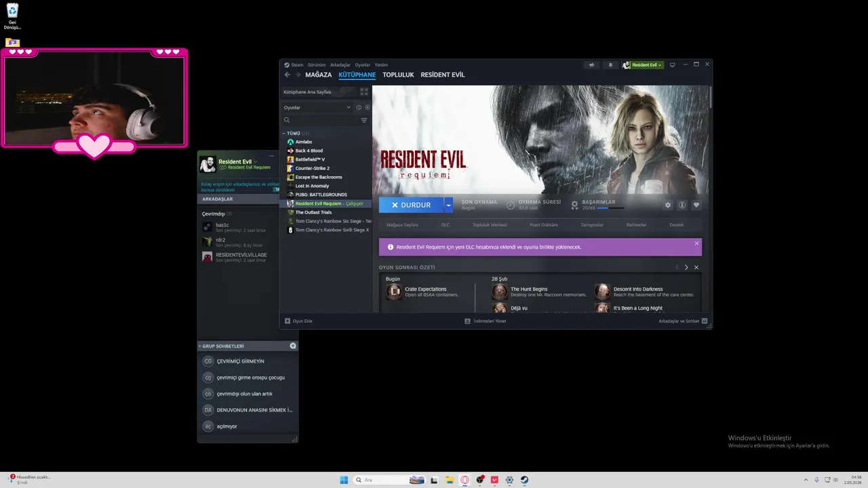Image resolution: width=868 pixels, height=488 pixels.
Task: Open the Oyunlar collection dropdown
Action: tap(317, 107)
